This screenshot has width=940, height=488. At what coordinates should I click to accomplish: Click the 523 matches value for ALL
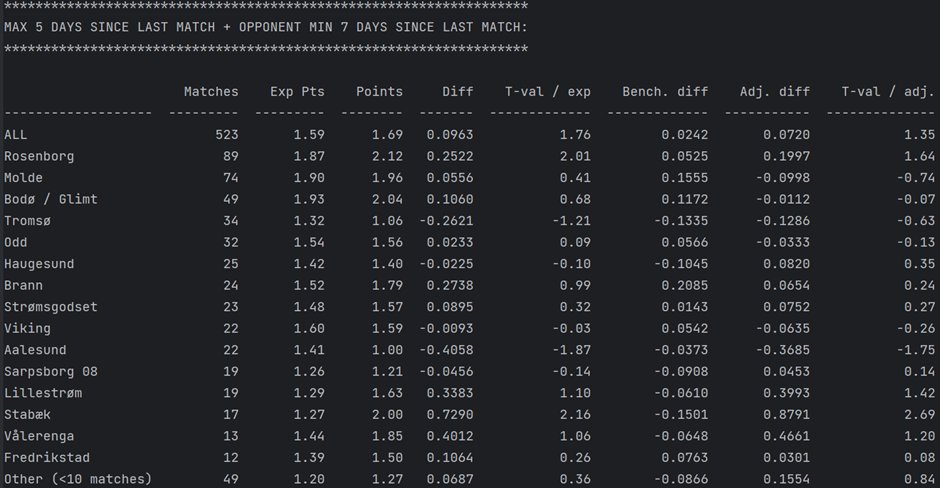click(227, 135)
